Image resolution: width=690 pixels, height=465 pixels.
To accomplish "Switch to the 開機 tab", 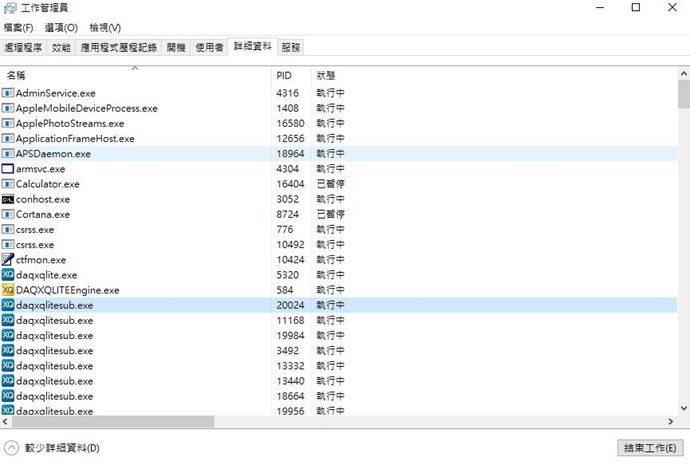I will click(176, 48).
